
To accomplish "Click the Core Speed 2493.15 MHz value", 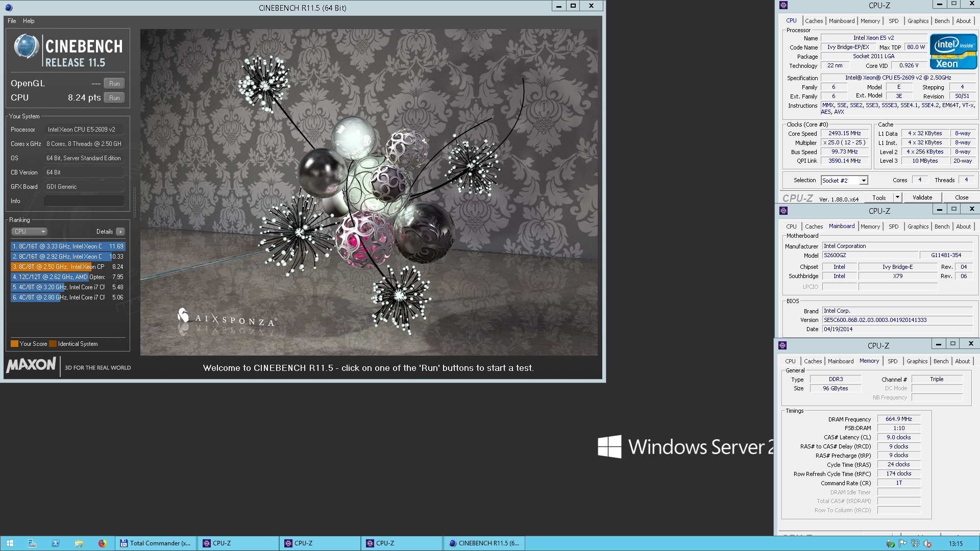I will tap(844, 134).
